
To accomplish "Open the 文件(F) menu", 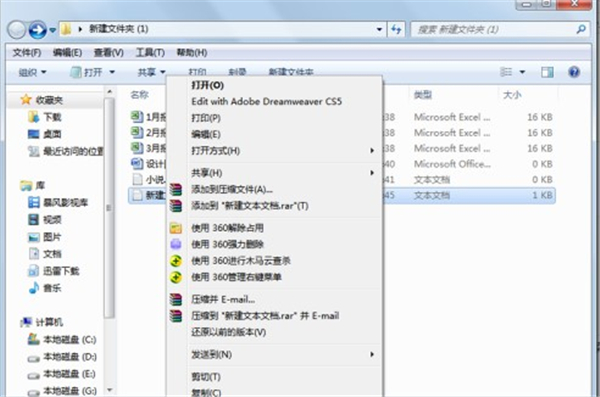I will [27, 52].
